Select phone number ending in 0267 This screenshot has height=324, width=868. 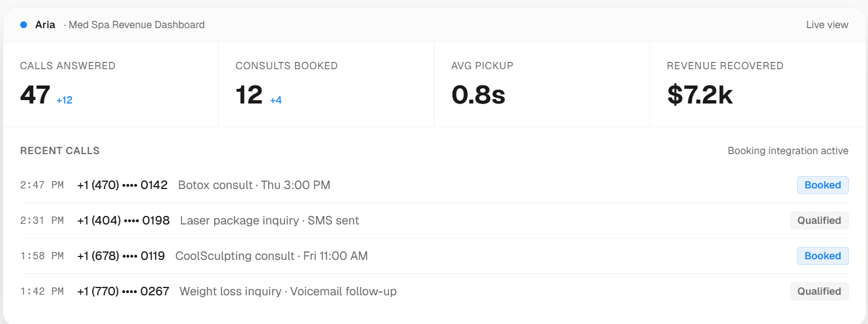(x=123, y=291)
